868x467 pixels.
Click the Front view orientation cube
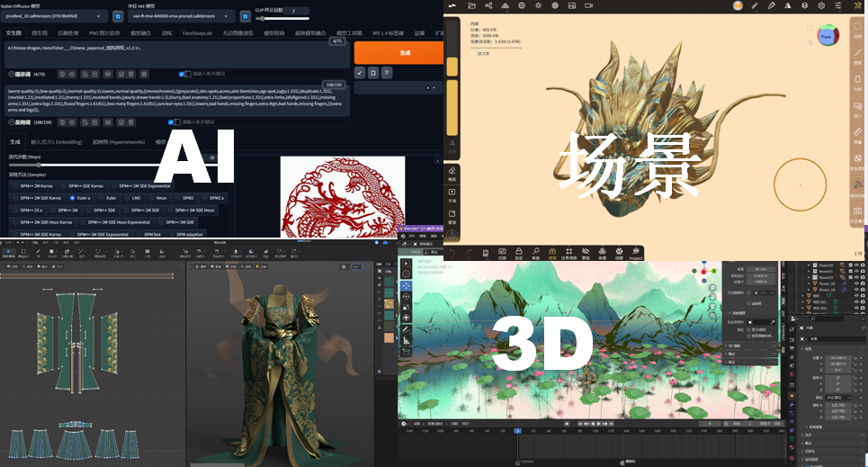826,37
